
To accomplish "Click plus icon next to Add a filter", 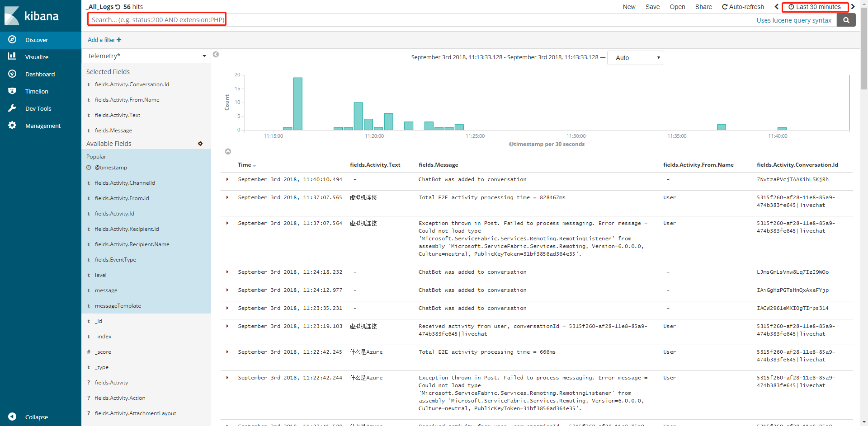I will point(119,40).
